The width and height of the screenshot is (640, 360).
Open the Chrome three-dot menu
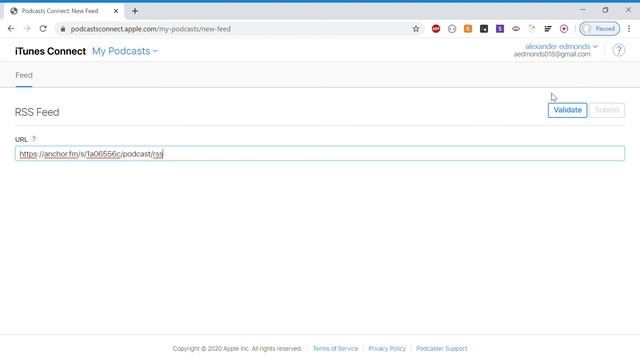(629, 29)
